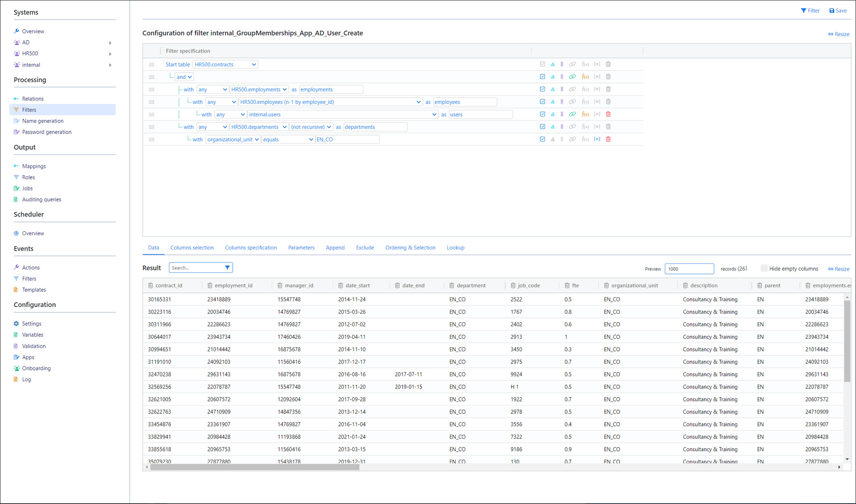Click the OR bars icon on departments row
This screenshot has width=856, height=504.
[x=562, y=127]
